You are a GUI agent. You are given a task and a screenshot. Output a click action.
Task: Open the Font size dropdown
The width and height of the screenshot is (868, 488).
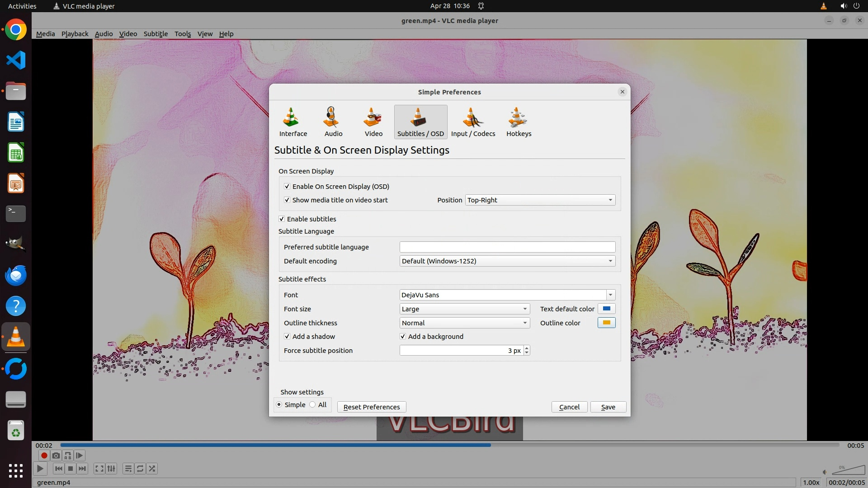click(464, 309)
